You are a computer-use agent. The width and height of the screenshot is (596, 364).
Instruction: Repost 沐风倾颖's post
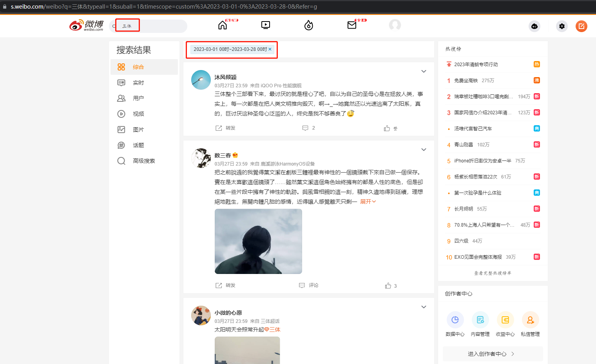225,128
